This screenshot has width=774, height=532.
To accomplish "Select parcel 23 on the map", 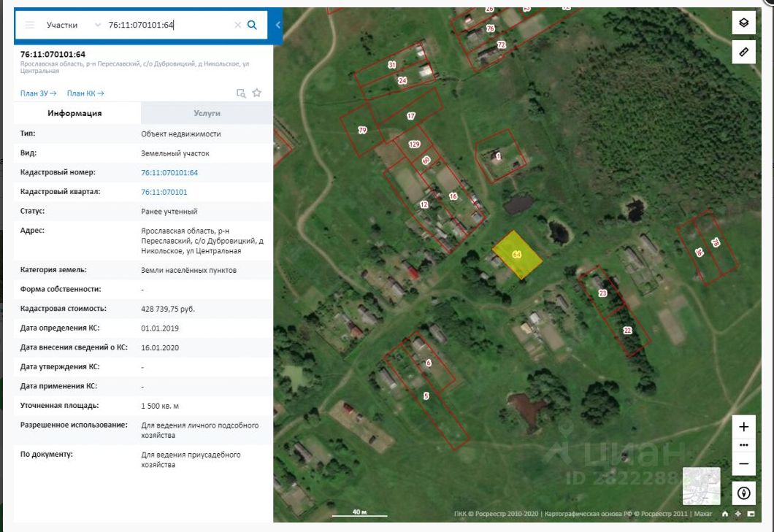I will [602, 293].
